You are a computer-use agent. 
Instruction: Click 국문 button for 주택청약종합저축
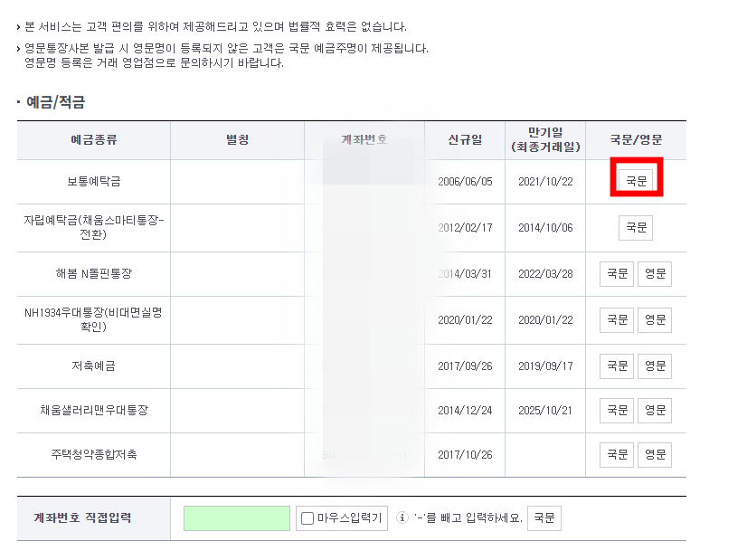pyautogui.click(x=617, y=455)
